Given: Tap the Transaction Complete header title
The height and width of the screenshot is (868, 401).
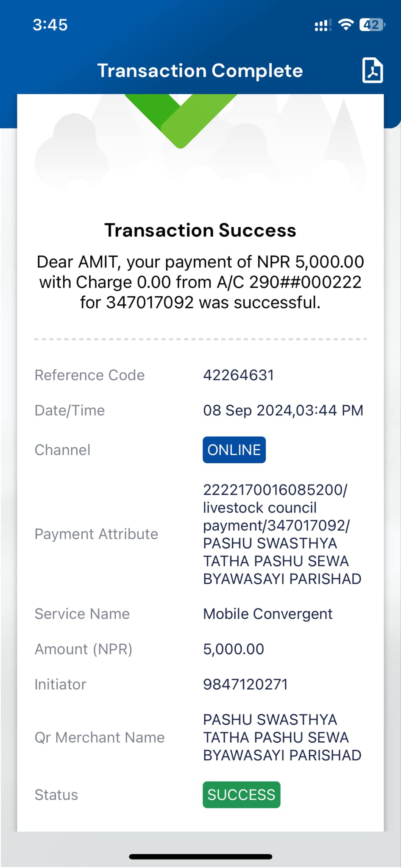Looking at the screenshot, I should 200,71.
